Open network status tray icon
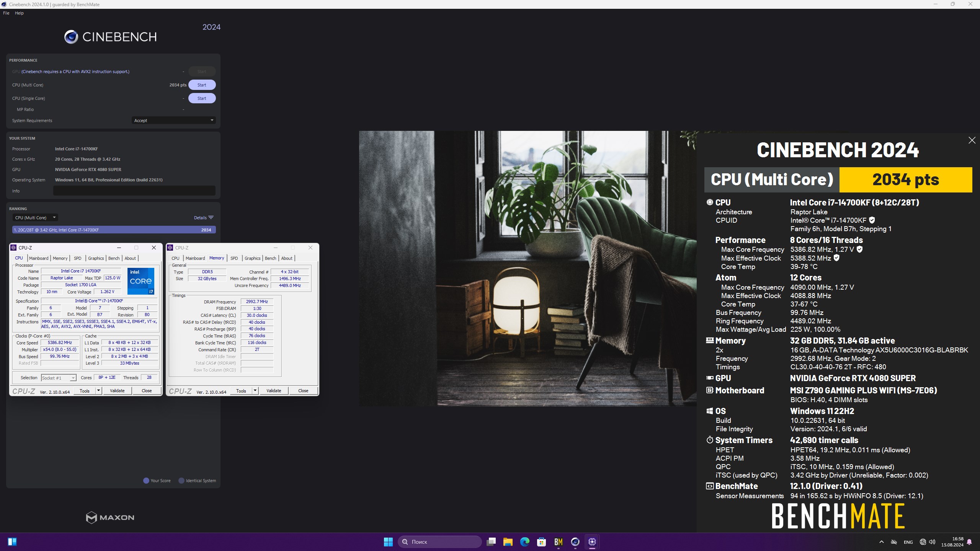The image size is (980, 551). (923, 542)
